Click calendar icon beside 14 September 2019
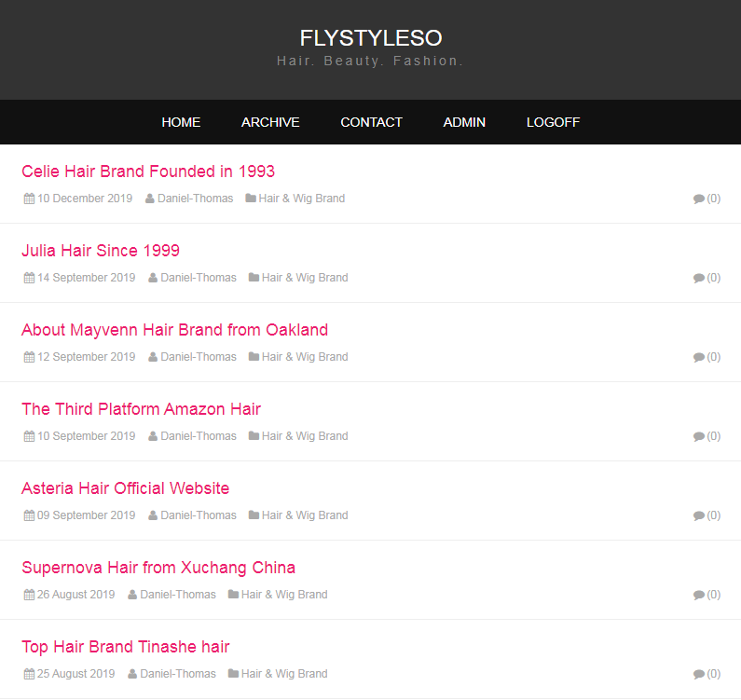741x700 pixels. tap(29, 278)
